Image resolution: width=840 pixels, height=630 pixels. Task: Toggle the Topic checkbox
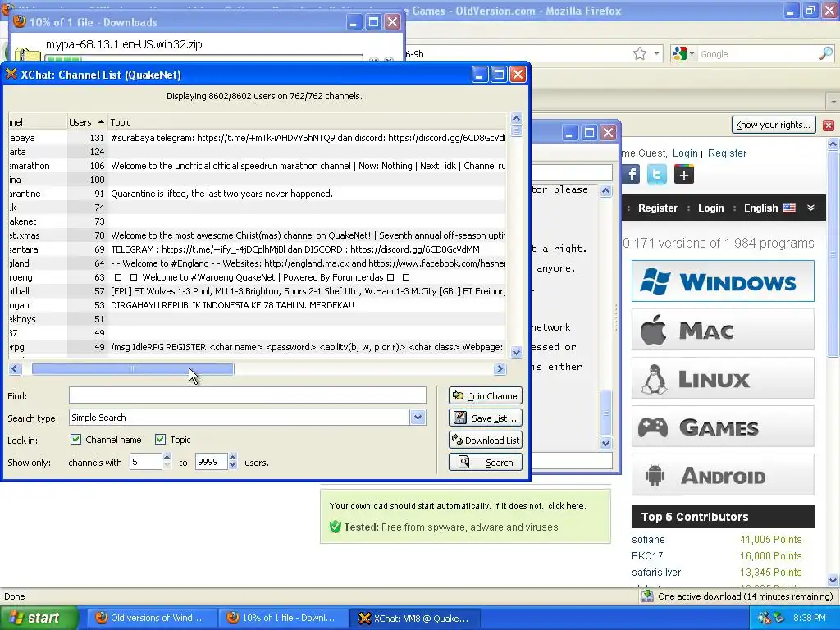pos(160,440)
